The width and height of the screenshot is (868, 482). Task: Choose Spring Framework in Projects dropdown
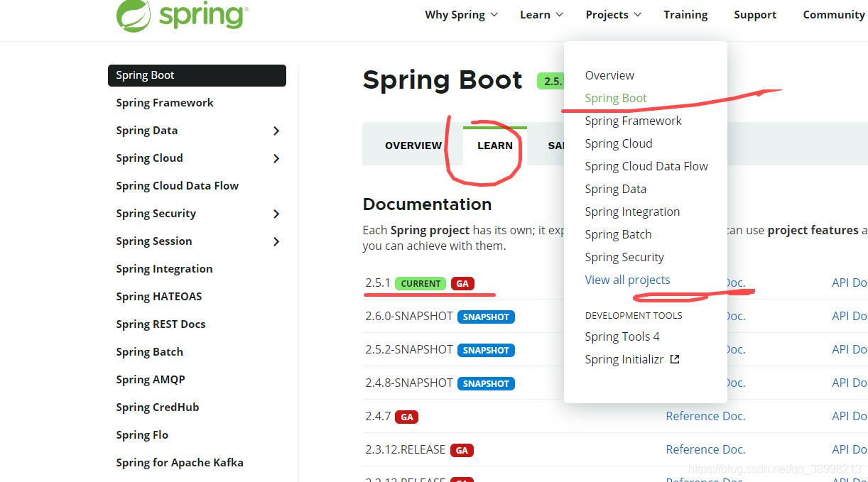[633, 121]
